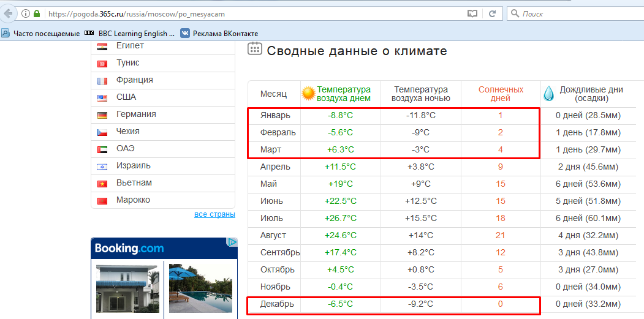Click the France flag icon

(x=102, y=81)
